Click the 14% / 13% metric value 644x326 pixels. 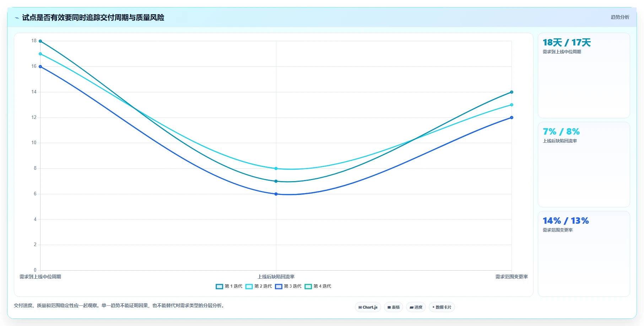[566, 221]
